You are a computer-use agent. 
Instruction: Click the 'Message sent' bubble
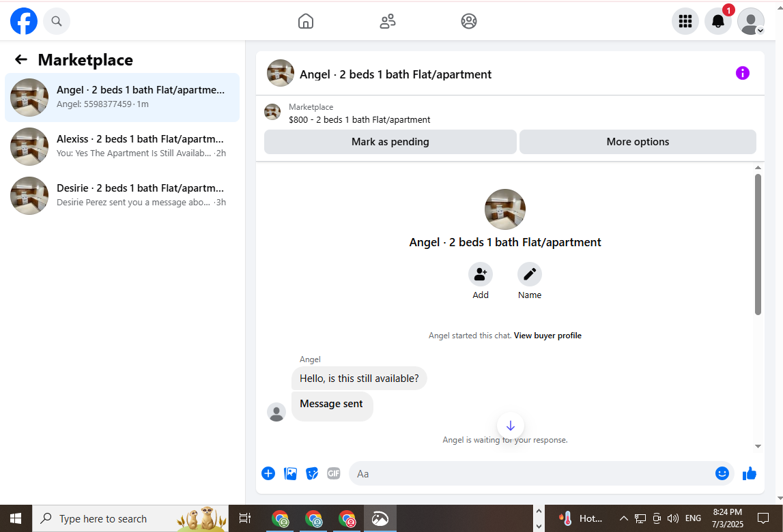tap(332, 406)
